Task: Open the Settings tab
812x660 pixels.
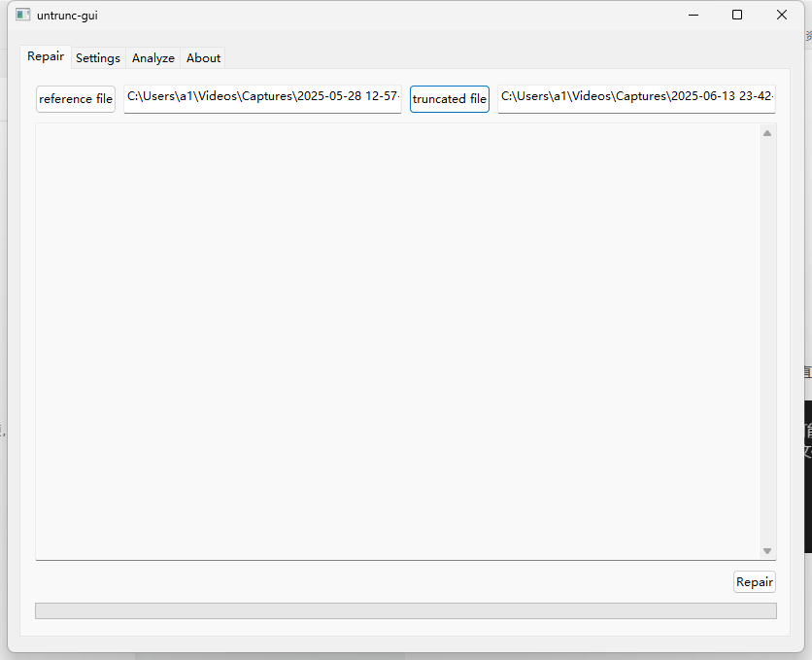Action: click(x=98, y=58)
